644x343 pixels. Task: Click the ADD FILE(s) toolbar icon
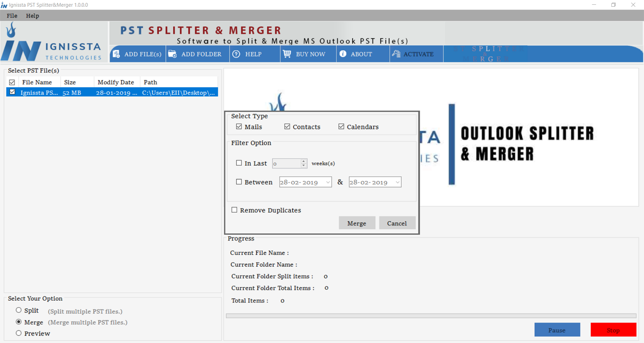[116, 54]
